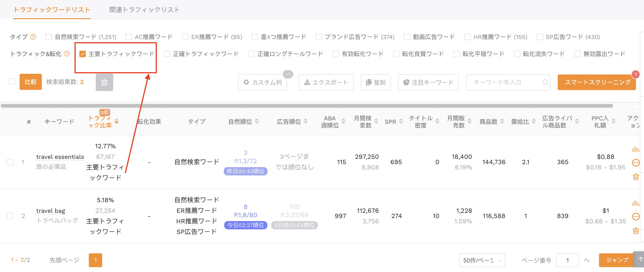Open the more-options circle icon for travel essentials
The height and width of the screenshot is (272, 644).
635,163
